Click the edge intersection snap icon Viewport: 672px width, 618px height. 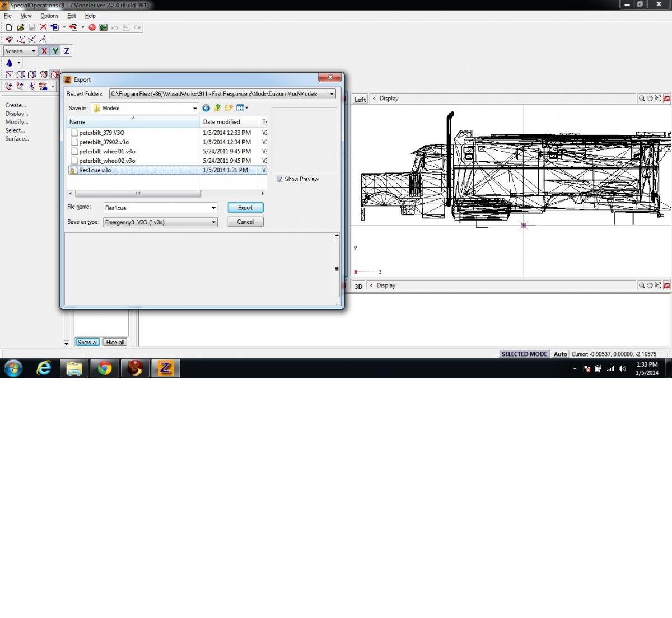(x=32, y=39)
